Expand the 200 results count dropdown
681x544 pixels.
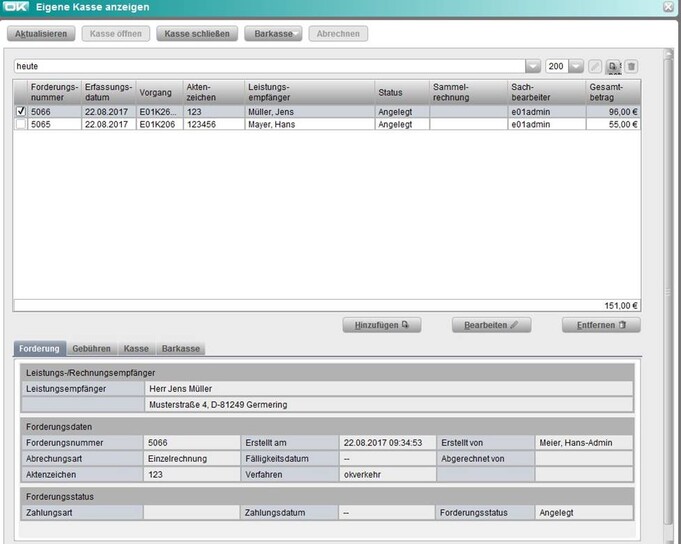click(577, 66)
